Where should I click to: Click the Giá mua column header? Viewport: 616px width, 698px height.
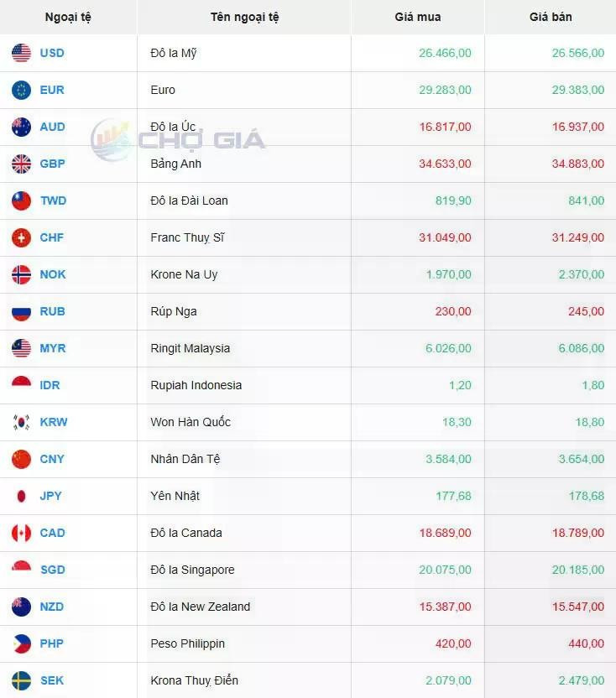[x=418, y=17]
